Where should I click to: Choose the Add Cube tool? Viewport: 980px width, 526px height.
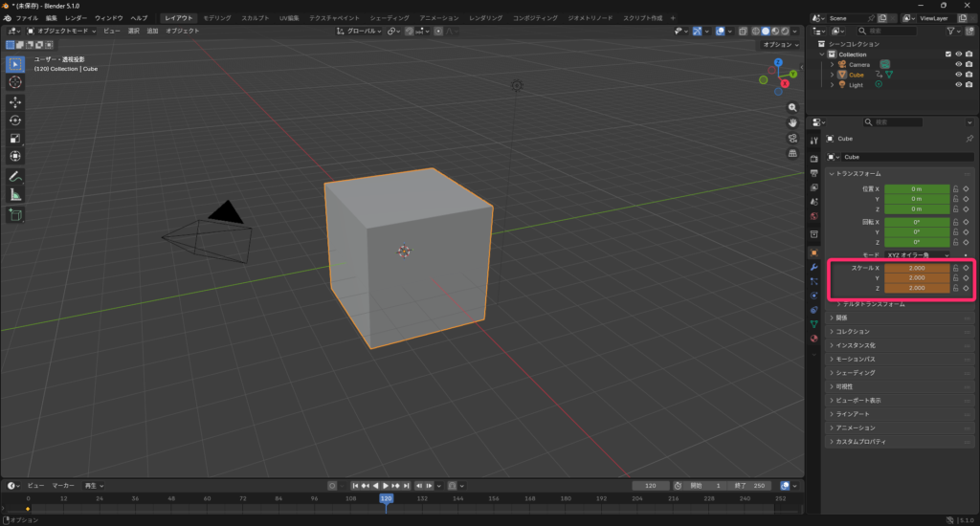[x=15, y=215]
